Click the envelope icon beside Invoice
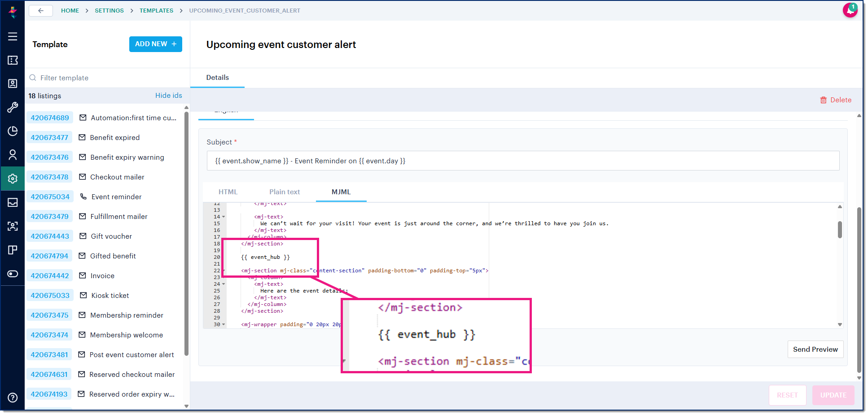This screenshot has width=868, height=415. click(x=83, y=275)
